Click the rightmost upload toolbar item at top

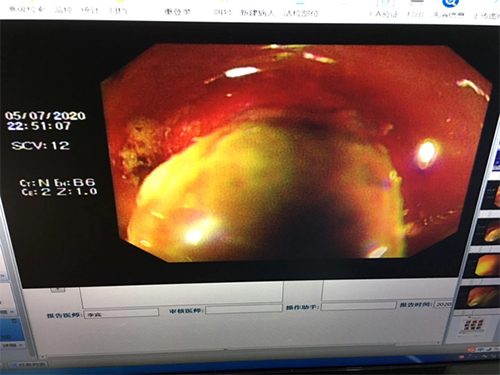pyautogui.click(x=487, y=16)
